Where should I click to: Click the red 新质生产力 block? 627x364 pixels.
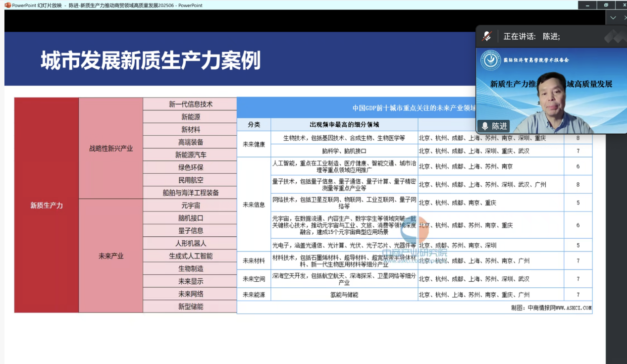tap(47, 205)
